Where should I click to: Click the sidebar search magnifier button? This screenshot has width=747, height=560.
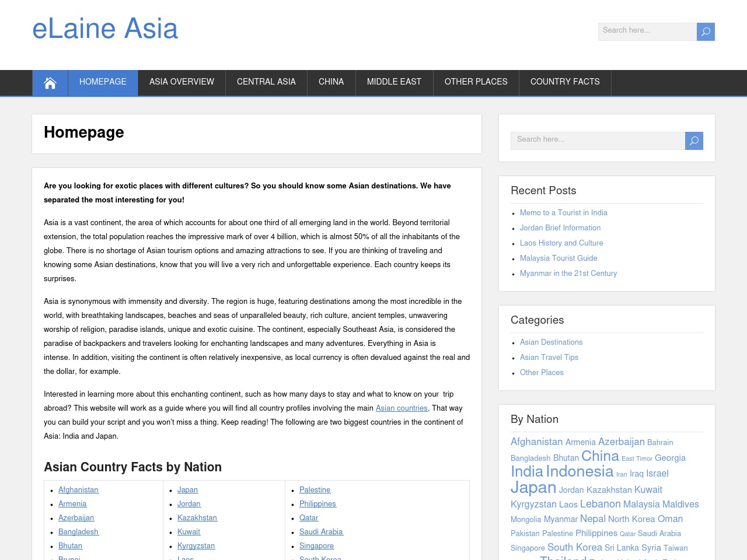click(694, 141)
